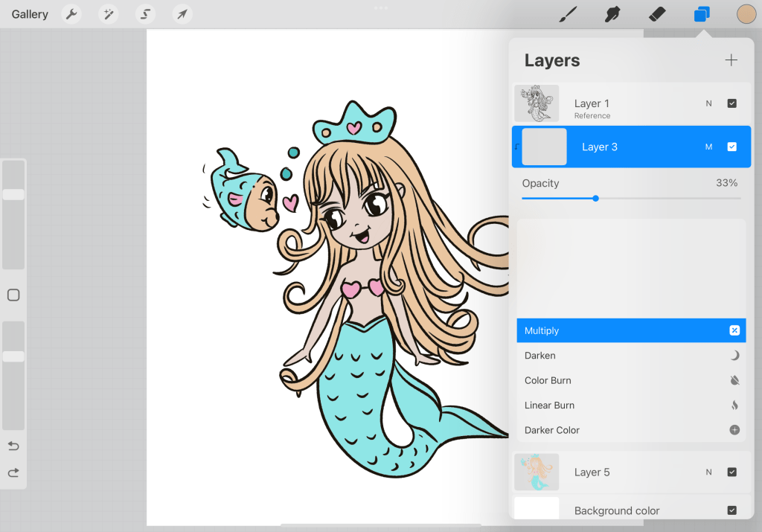Hide Layer 1 visibility checkbox

(x=731, y=103)
